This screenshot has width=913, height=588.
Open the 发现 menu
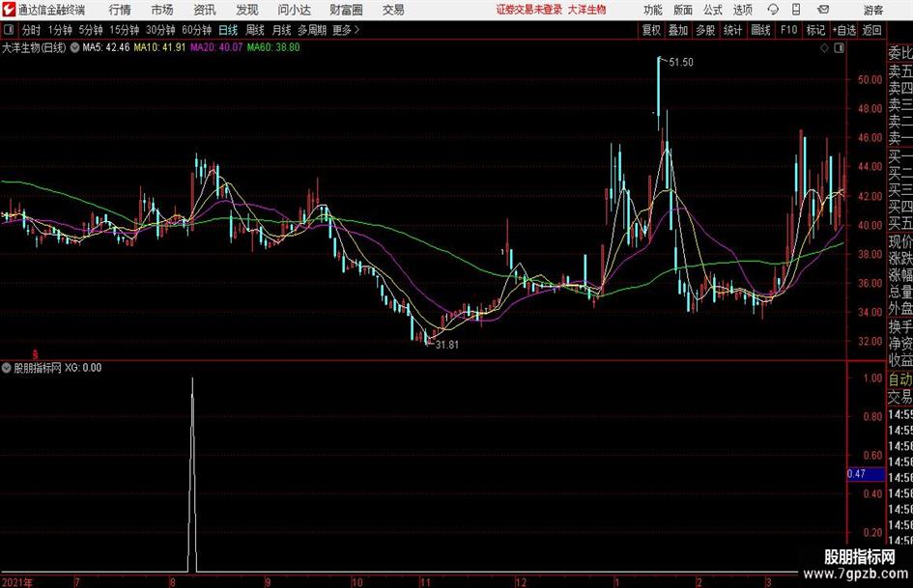click(x=247, y=10)
